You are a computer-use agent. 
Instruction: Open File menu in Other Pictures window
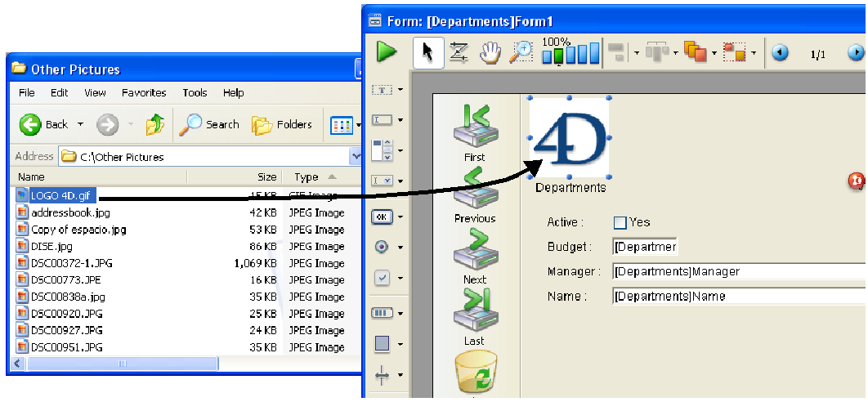click(27, 93)
